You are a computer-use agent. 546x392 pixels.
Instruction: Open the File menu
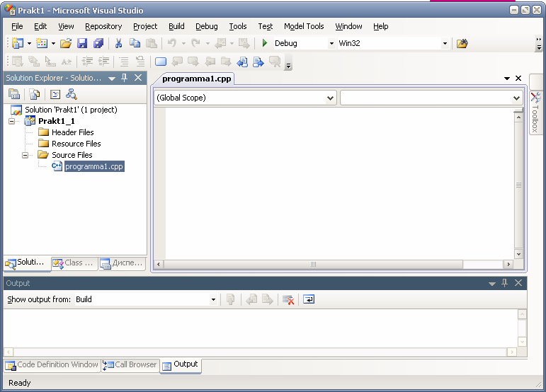click(17, 26)
